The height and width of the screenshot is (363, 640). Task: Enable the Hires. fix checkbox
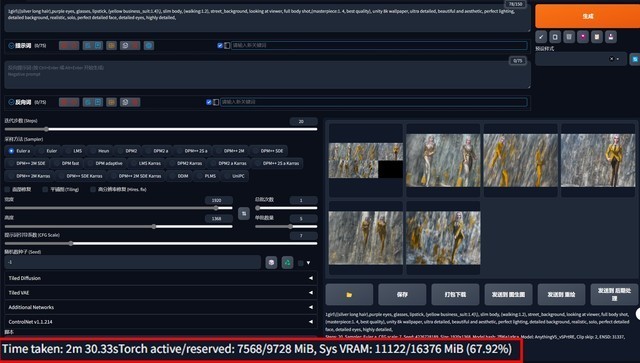tap(93, 189)
